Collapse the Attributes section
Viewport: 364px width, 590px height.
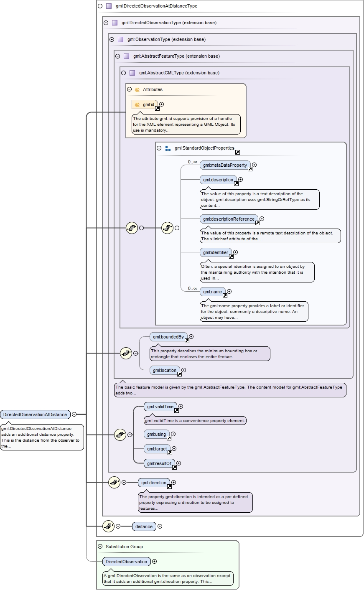[129, 89]
